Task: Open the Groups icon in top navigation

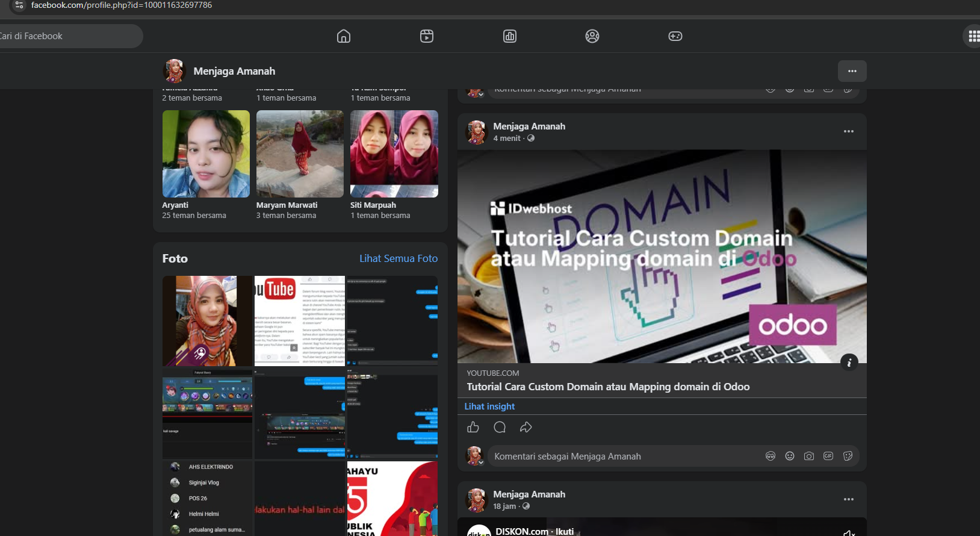Action: [x=592, y=36]
